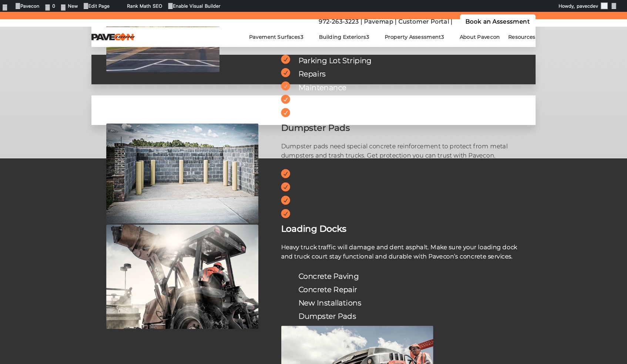Expand the Pavement Surfaces dropdown menu
627x364 pixels.
(x=276, y=37)
